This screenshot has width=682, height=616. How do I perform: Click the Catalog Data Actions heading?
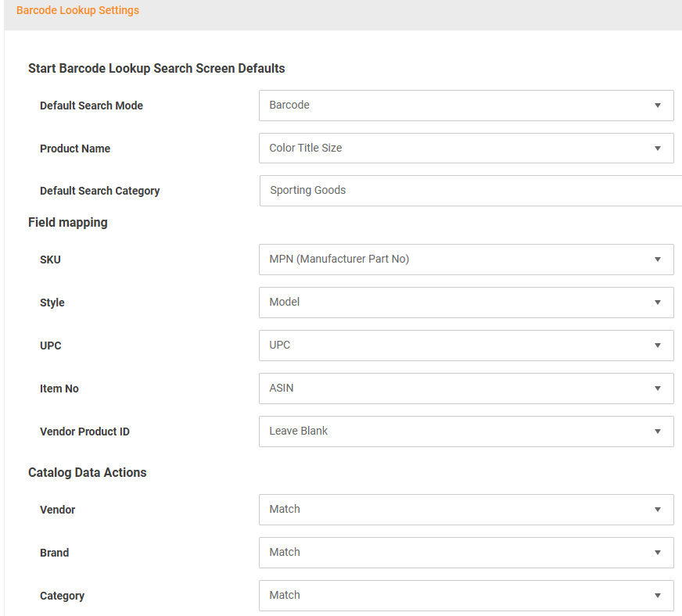coord(88,472)
